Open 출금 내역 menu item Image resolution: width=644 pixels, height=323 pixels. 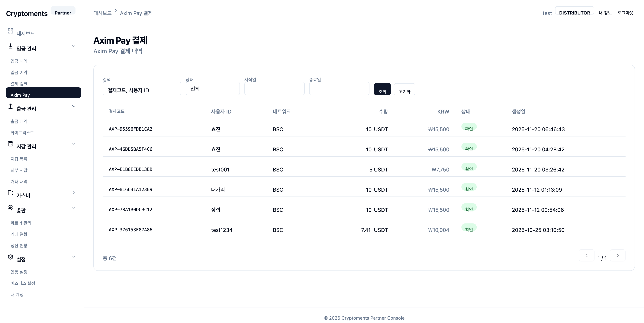[x=19, y=121]
